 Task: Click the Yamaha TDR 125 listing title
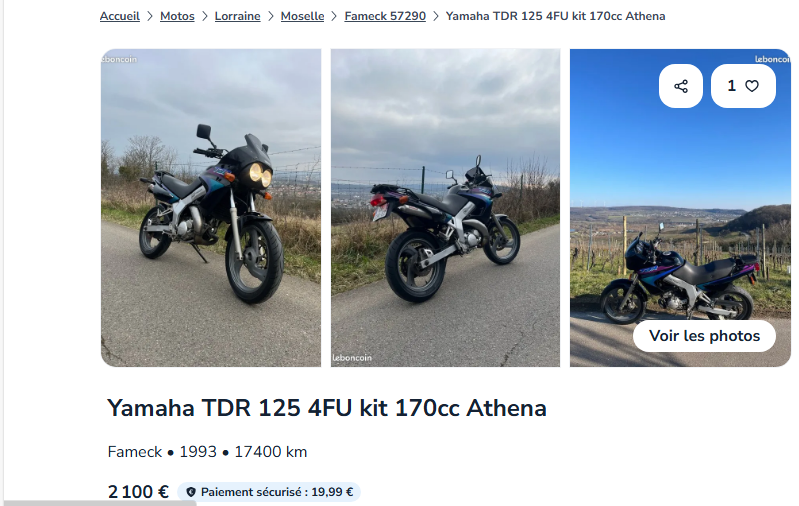click(327, 408)
